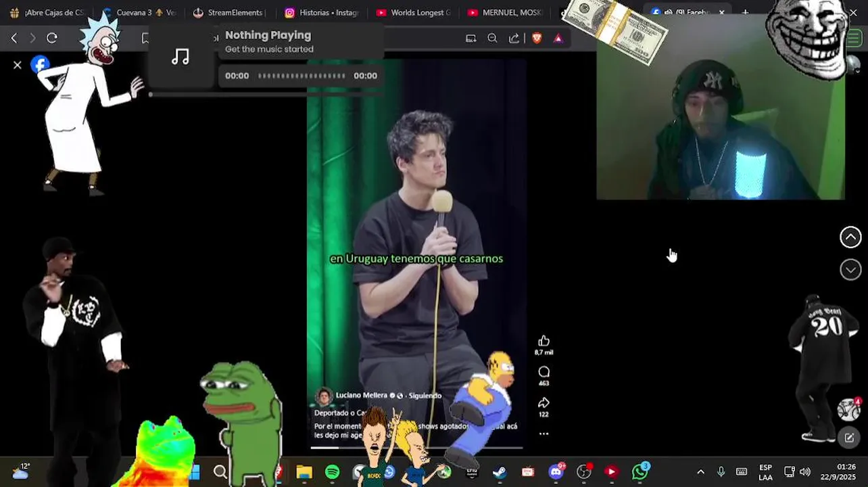
Task: Go to the next reel with down chevron
Action: click(850, 270)
